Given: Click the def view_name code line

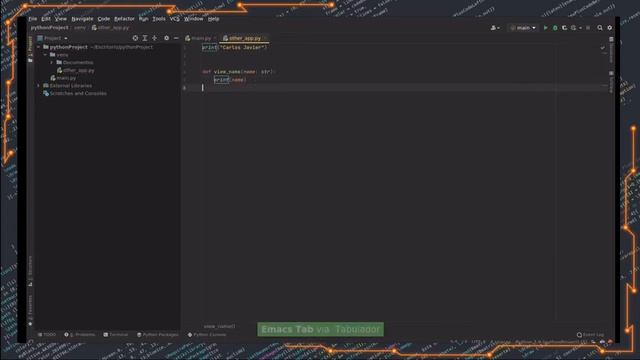Looking at the screenshot, I should 238,72.
